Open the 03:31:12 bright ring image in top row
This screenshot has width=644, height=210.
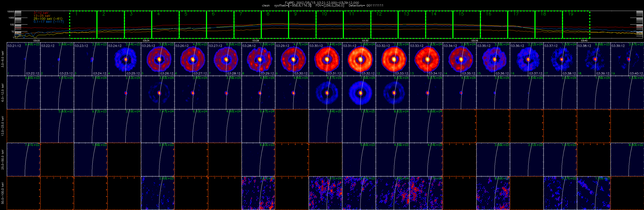(359, 59)
